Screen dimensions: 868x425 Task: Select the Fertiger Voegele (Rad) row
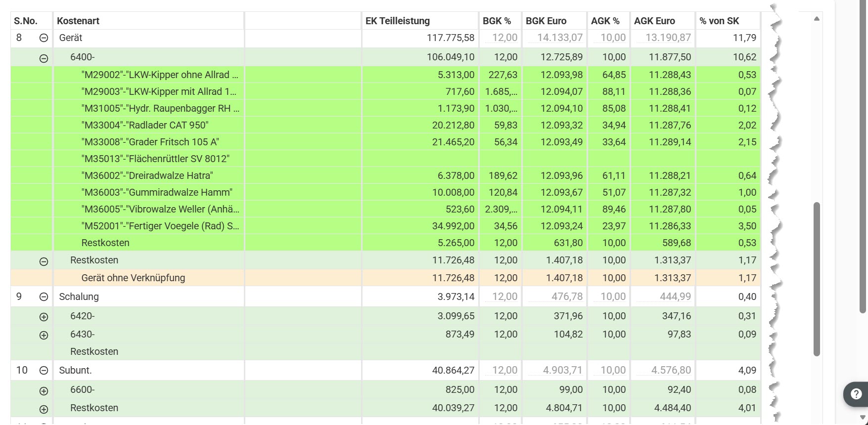[x=385, y=226]
